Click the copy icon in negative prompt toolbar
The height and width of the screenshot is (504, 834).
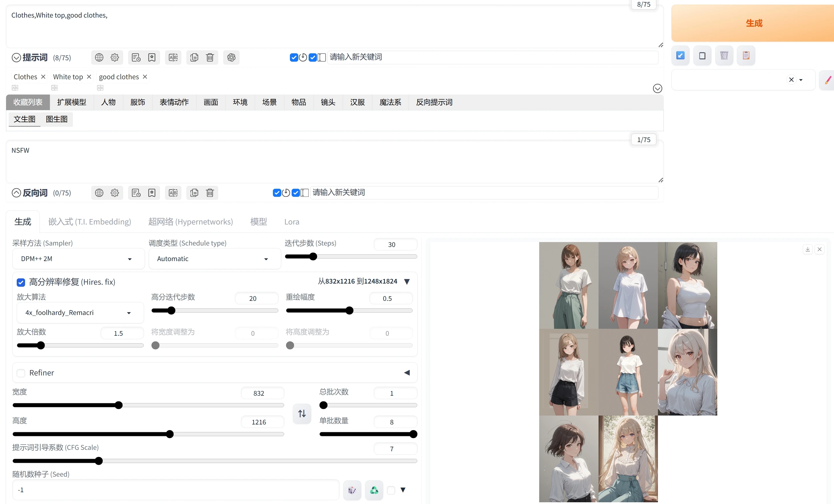(x=194, y=193)
